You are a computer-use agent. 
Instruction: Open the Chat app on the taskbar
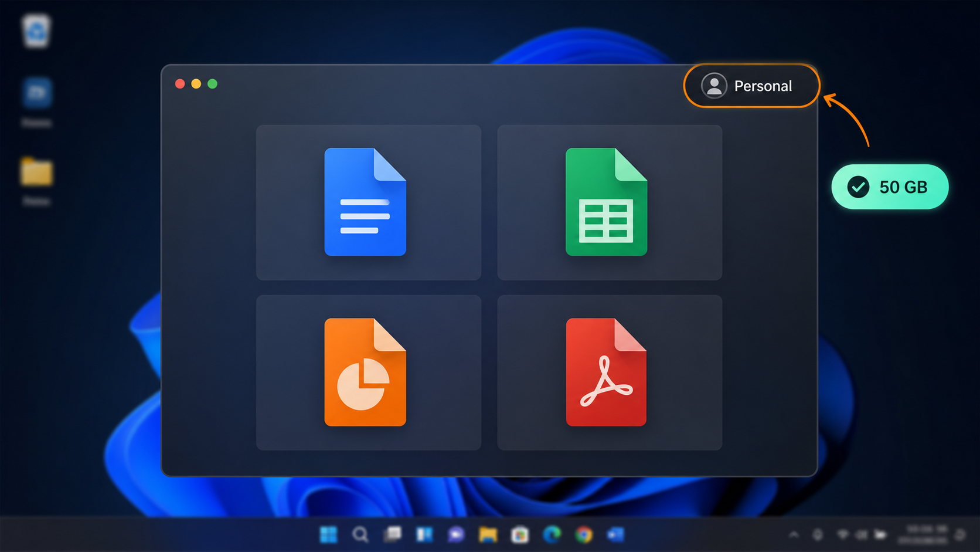coord(456,534)
